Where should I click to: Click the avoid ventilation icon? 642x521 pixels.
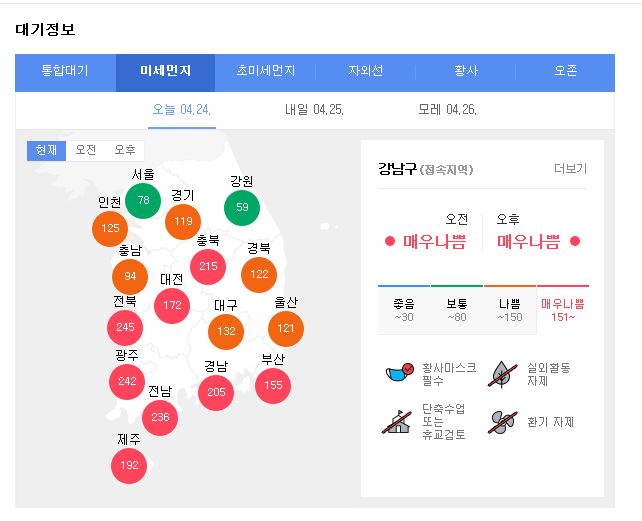502,422
